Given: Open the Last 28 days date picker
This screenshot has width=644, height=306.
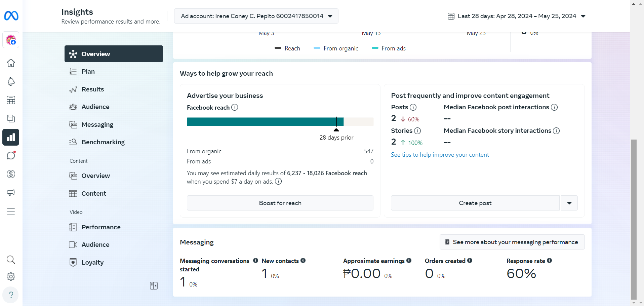Looking at the screenshot, I should tap(517, 16).
